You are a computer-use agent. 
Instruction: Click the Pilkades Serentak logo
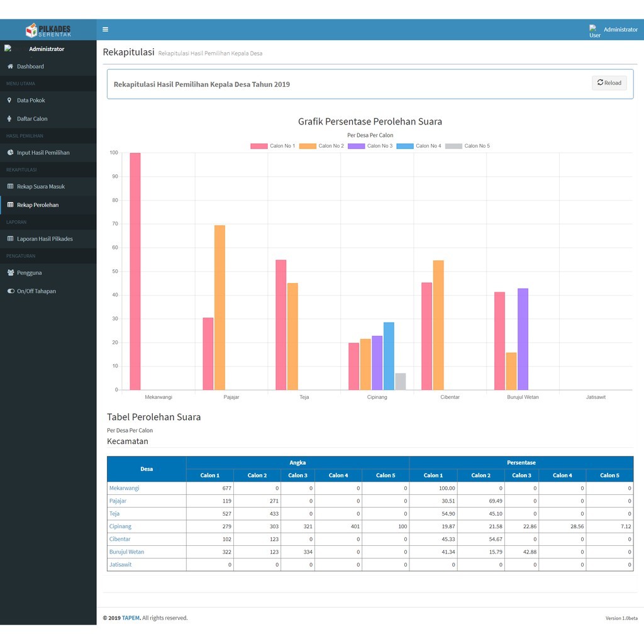[48, 30]
